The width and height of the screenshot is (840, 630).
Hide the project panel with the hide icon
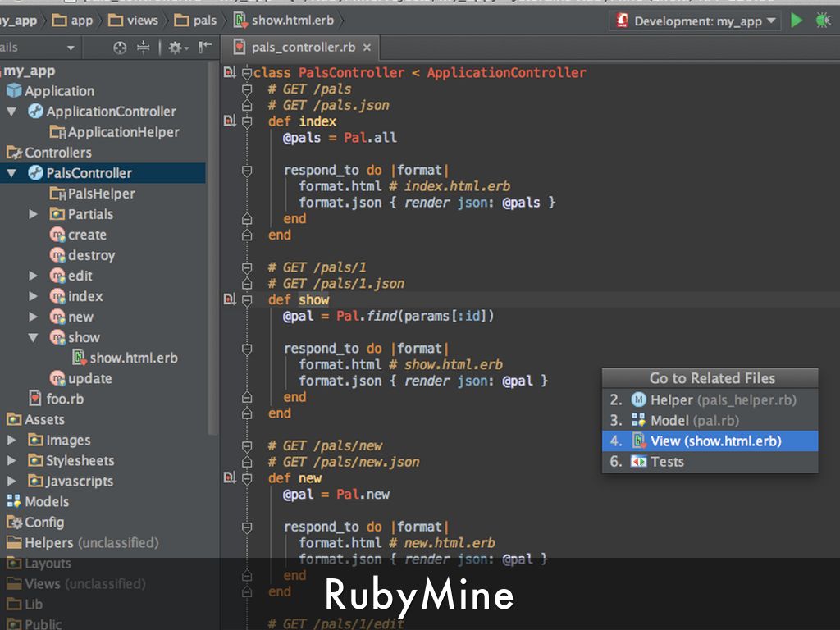pos(205,48)
